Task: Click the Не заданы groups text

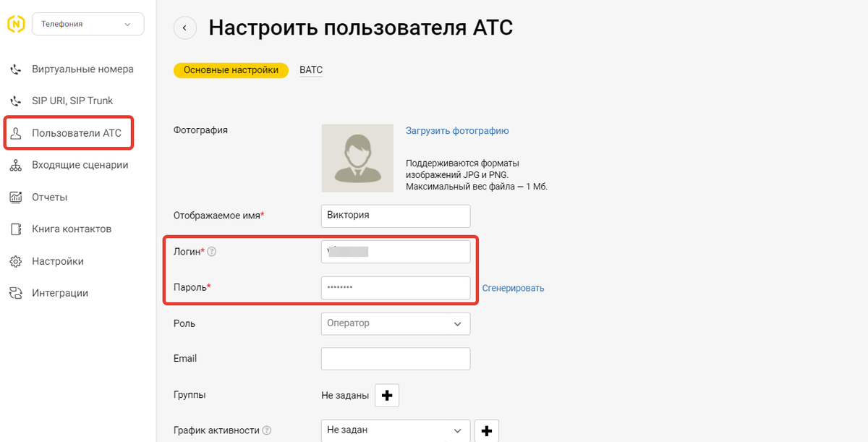Action: [x=345, y=396]
